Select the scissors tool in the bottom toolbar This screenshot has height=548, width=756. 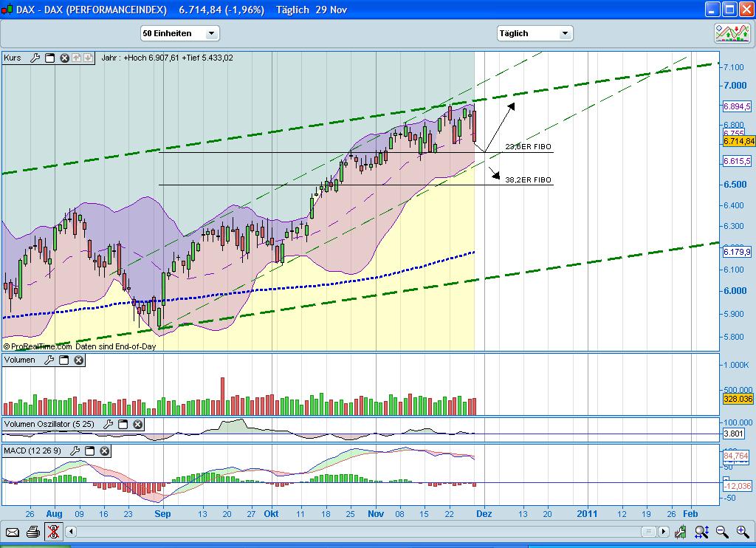(x=53, y=531)
